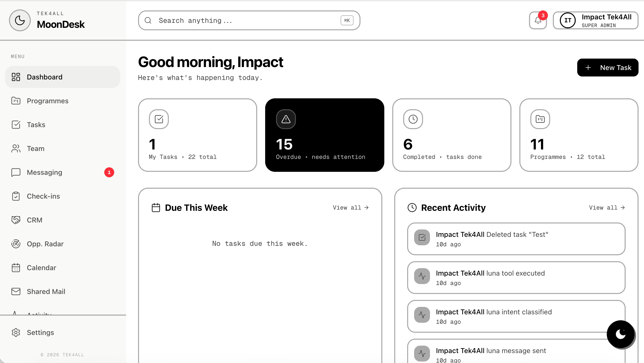644x363 pixels.
Task: Select the Team icon in the sidebar
Action: click(16, 148)
